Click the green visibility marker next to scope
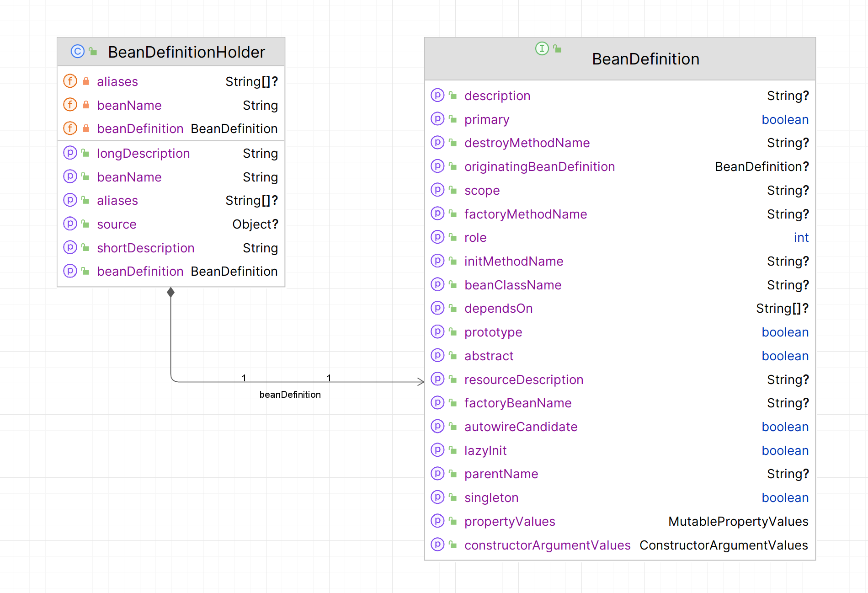The height and width of the screenshot is (593, 868). [x=453, y=190]
